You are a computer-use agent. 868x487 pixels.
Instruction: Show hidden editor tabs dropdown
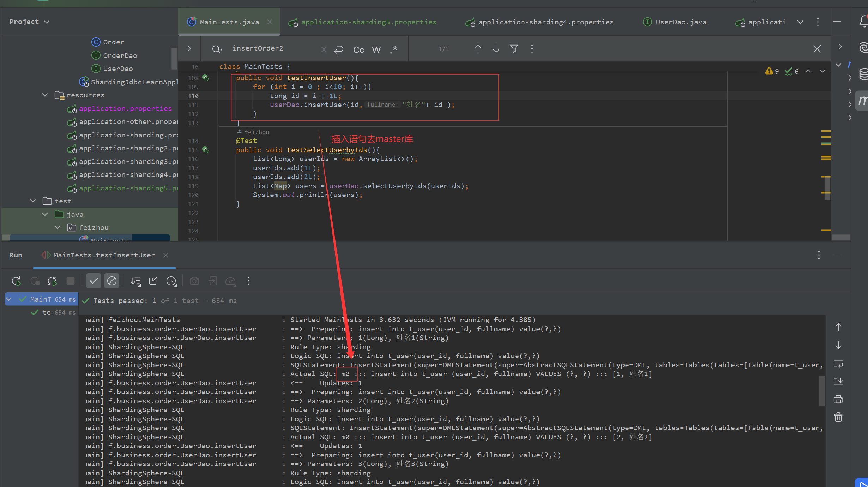tap(800, 22)
